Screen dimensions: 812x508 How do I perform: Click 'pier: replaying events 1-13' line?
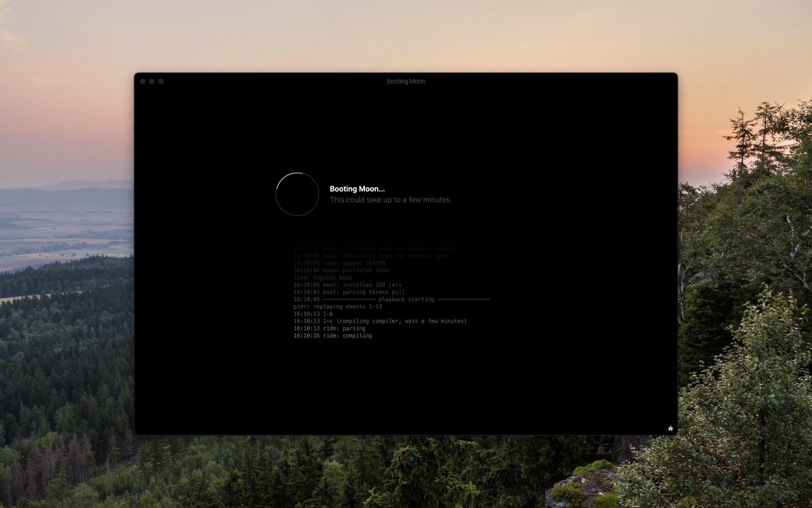[x=337, y=306]
